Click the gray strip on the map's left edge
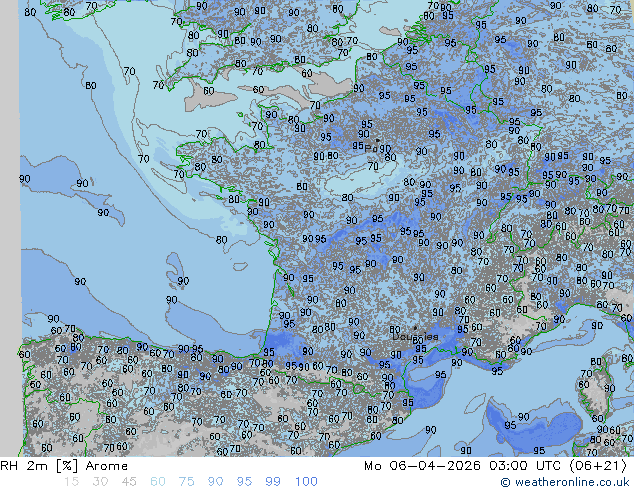634x490 pixels. (x=9, y=200)
